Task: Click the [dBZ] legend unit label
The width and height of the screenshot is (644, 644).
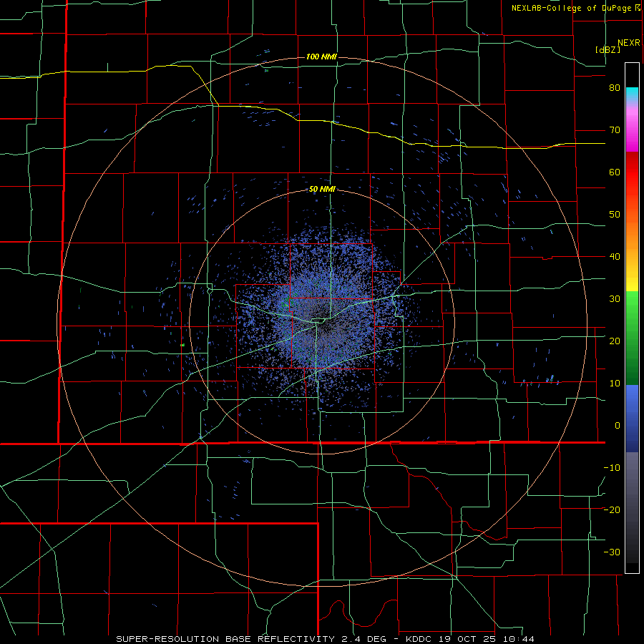Action: point(608,49)
